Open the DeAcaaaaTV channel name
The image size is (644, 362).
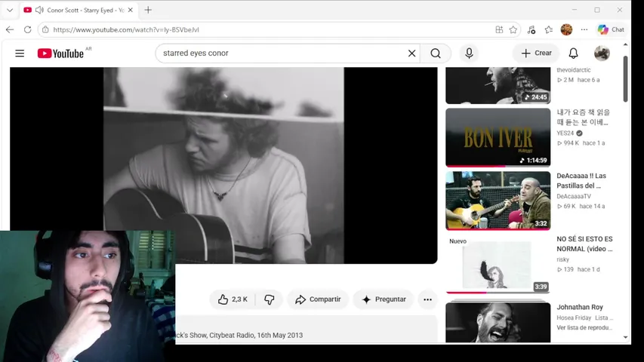pyautogui.click(x=574, y=196)
